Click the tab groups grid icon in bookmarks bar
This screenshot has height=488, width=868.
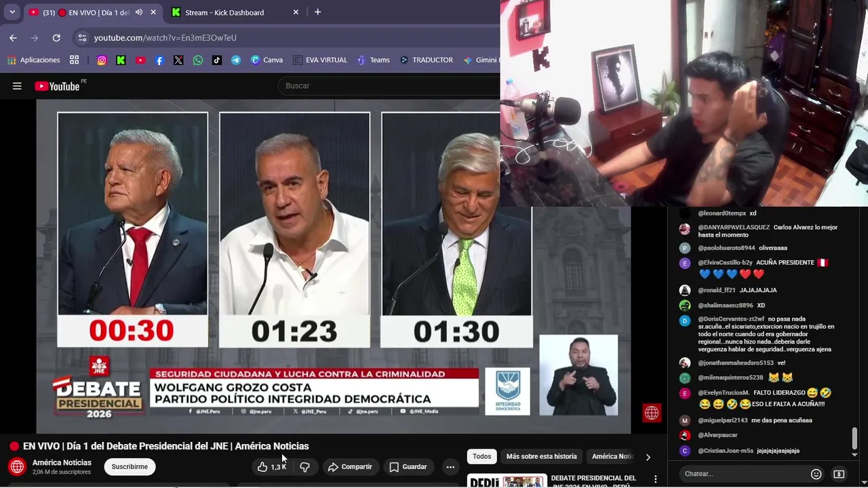coord(75,60)
